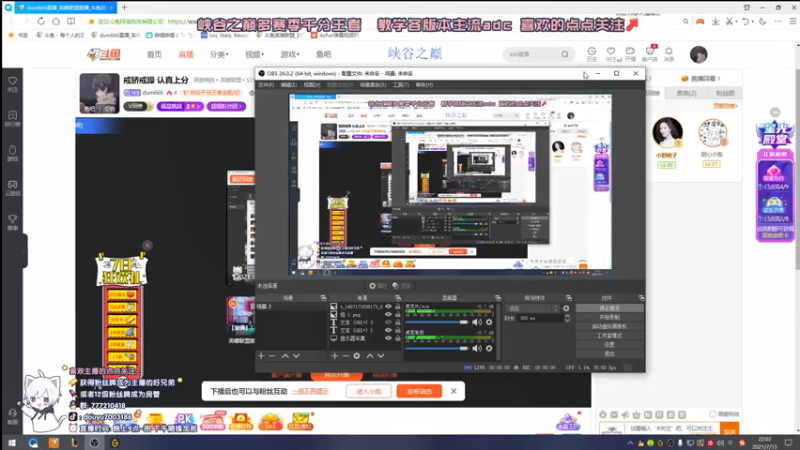Add a new scene with the plus button

261,356
